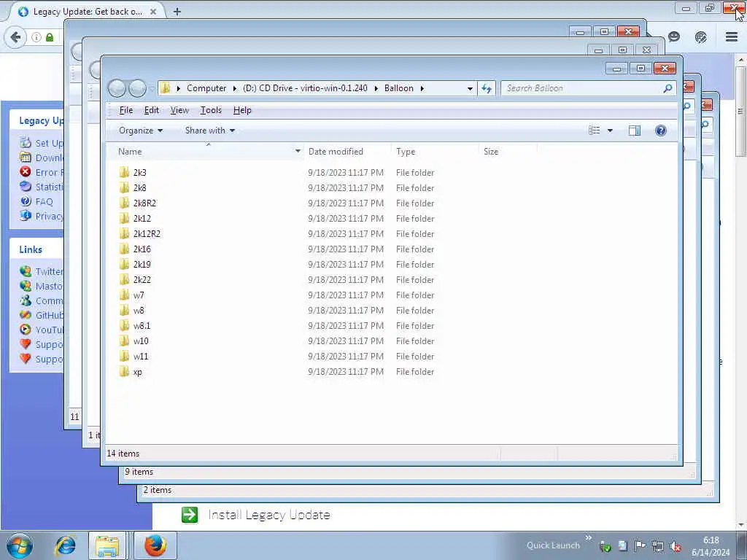Open a new Firefox tab with plus
The image size is (747, 560).
(x=177, y=12)
